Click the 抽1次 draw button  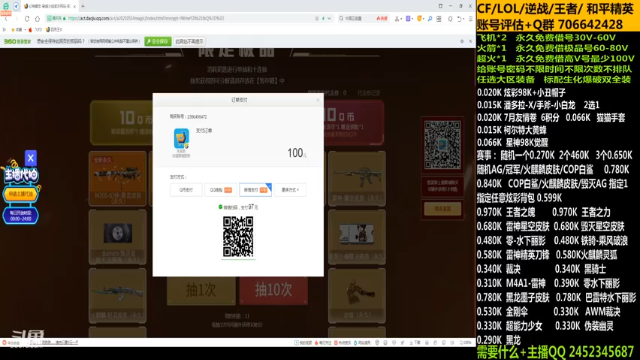click(x=201, y=290)
